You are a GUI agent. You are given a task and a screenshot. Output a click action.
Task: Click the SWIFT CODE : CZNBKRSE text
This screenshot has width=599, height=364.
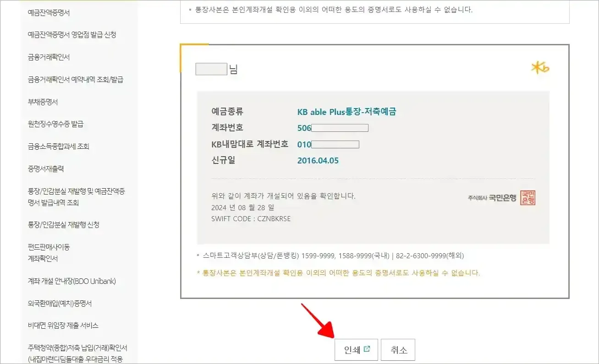(x=251, y=218)
